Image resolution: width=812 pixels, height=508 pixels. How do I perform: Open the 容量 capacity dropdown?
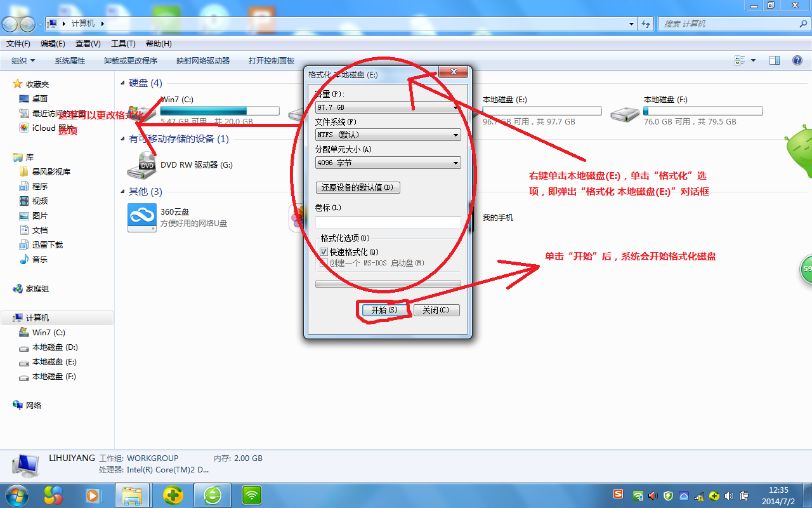tap(388, 107)
